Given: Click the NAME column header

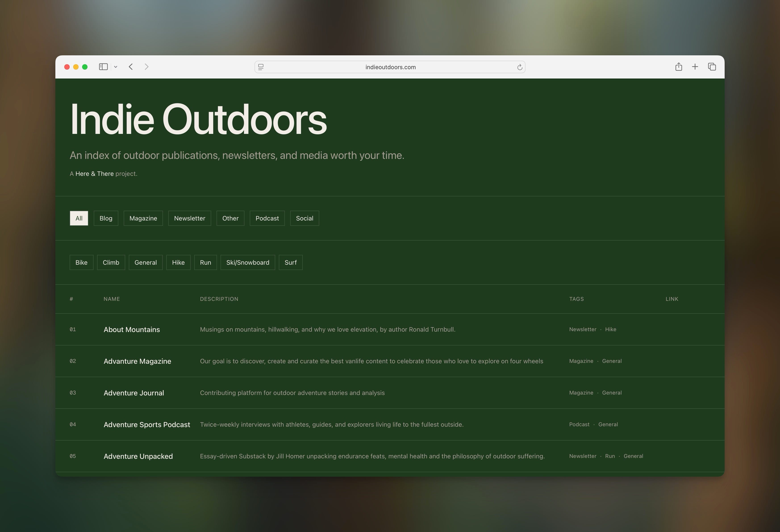Looking at the screenshot, I should pos(111,299).
